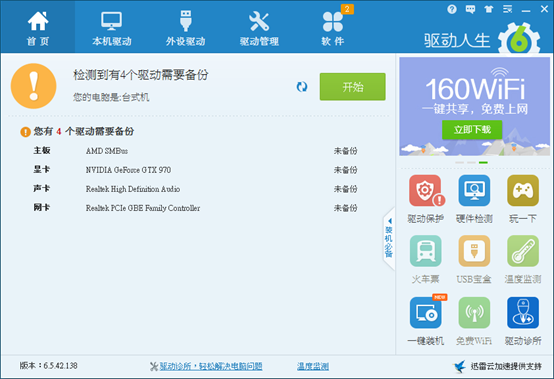The image size is (554, 379).
Task: Click the 温度监测 bottom link
Action: point(313,366)
